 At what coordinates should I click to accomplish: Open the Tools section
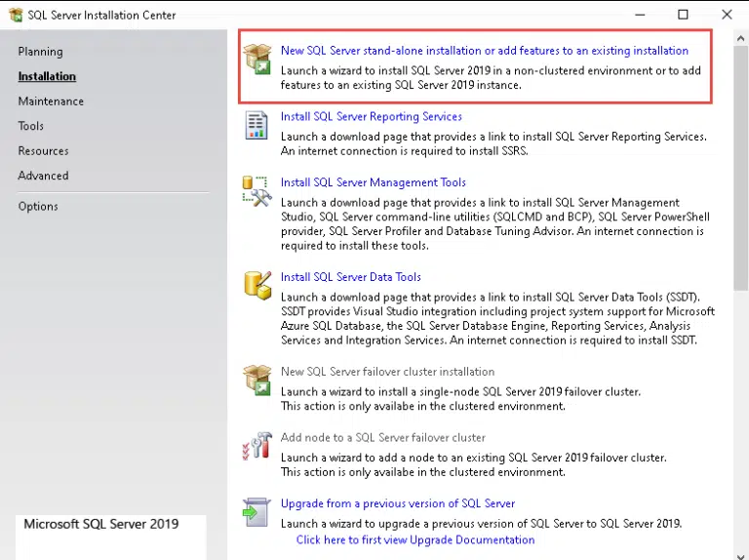tap(30, 126)
